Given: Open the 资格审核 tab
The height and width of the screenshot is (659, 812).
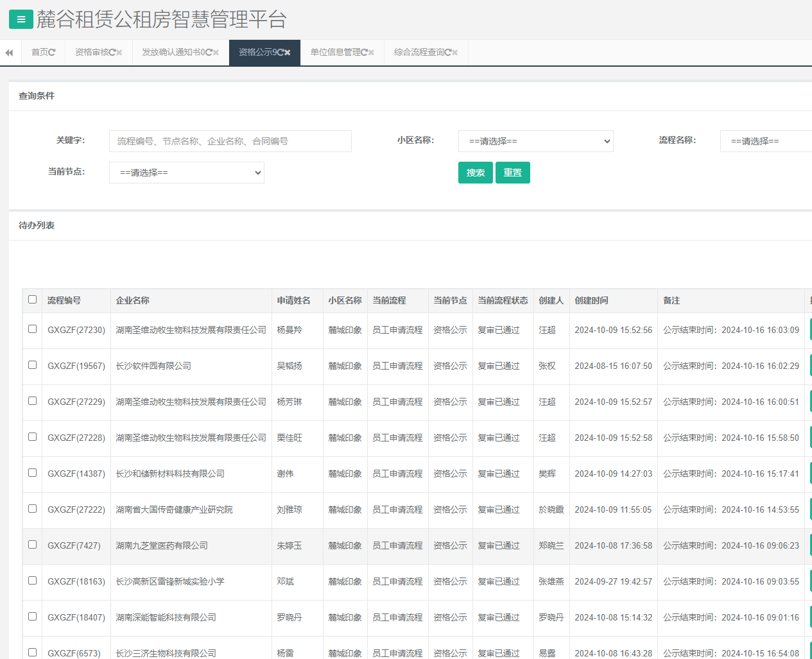Looking at the screenshot, I should (91, 53).
